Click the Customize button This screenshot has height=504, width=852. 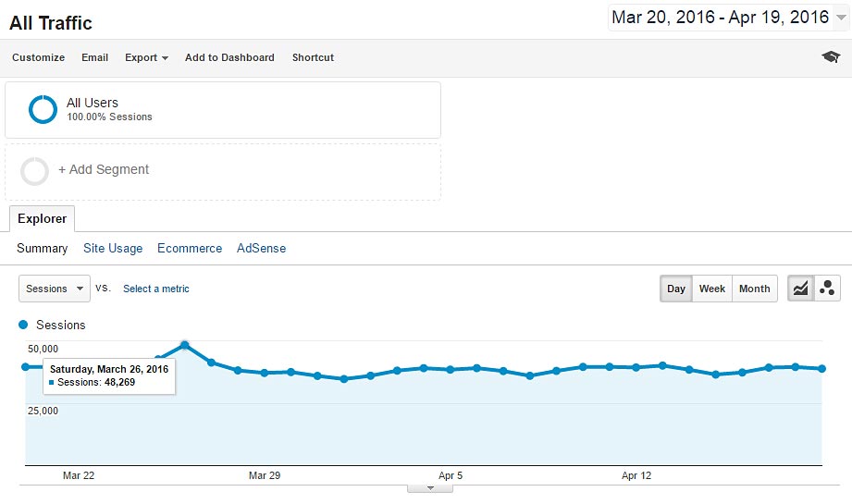(38, 57)
